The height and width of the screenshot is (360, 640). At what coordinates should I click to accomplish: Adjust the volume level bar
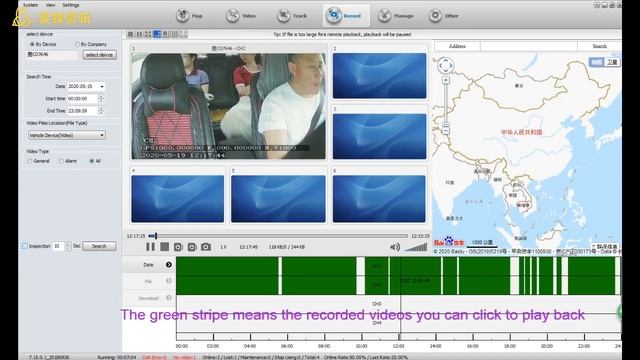coord(416,247)
